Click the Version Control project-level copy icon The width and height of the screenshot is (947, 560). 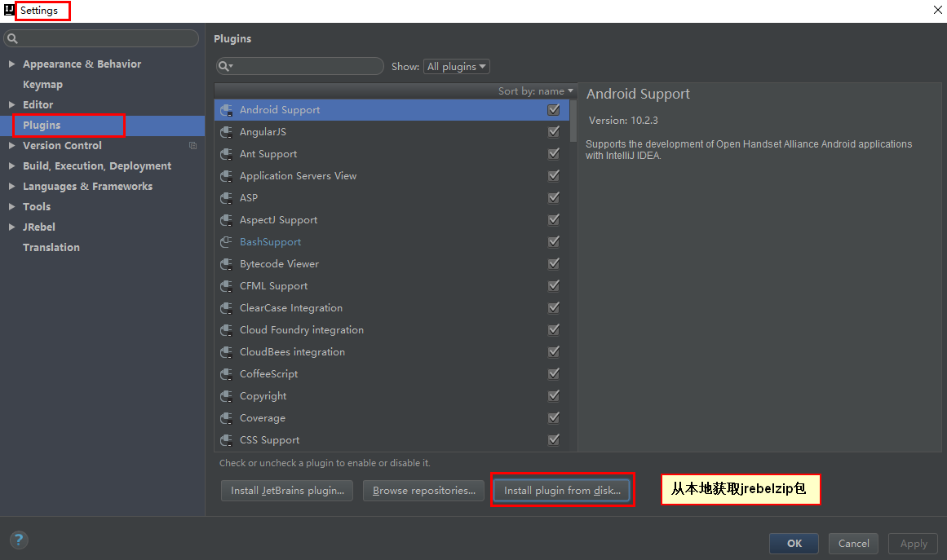192,145
